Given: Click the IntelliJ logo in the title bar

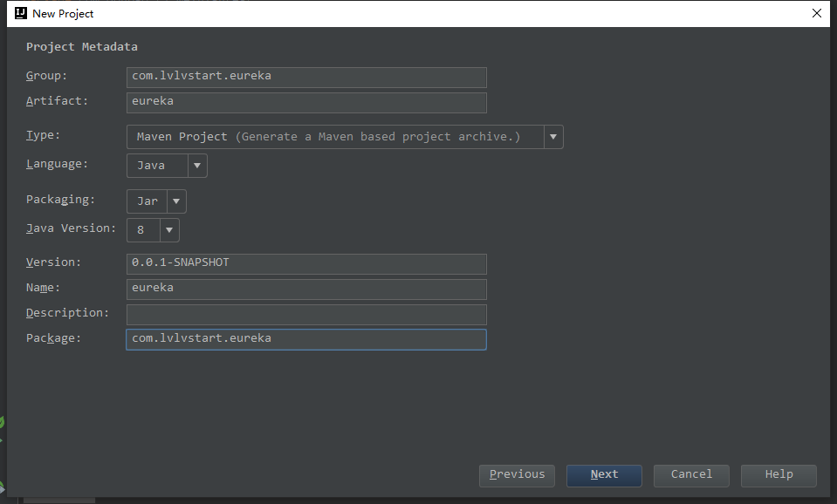Looking at the screenshot, I should point(20,13).
